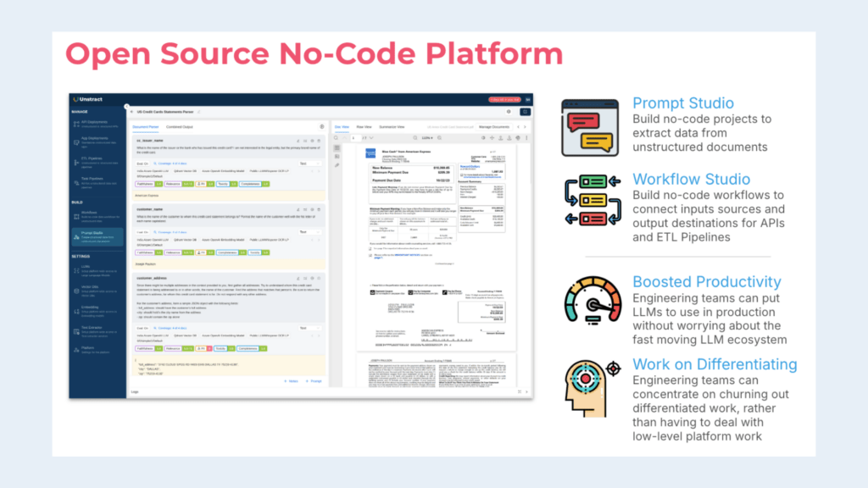This screenshot has height=488, width=868.
Task: Toggle Eval on the customer_name prompt
Action: 143,232
